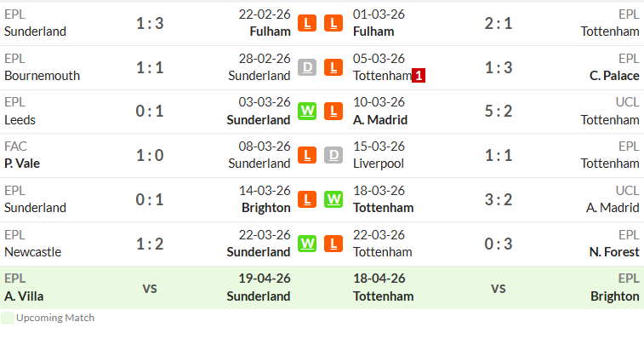The height and width of the screenshot is (339, 644).
Task: Click the N. Forest team name
Action: [614, 252]
